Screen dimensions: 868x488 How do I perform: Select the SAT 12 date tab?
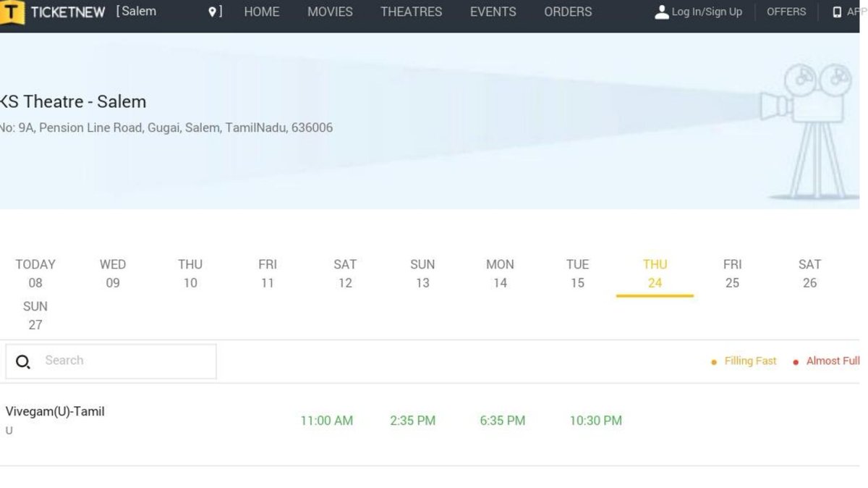pos(345,274)
